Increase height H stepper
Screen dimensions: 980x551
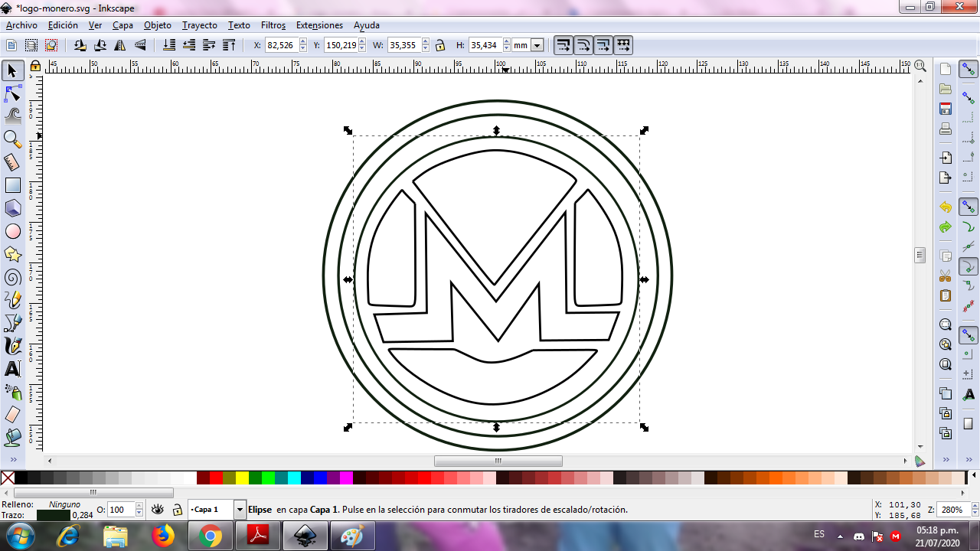pos(505,42)
